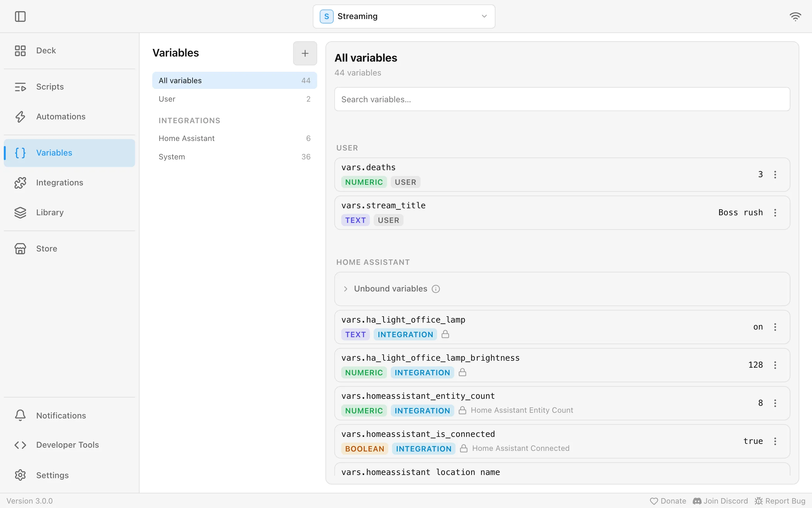Click the value 3 of vars.deaths
Image resolution: width=812 pixels, height=508 pixels.
pyautogui.click(x=760, y=174)
